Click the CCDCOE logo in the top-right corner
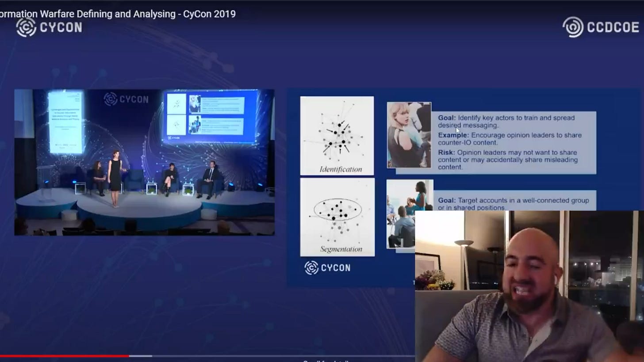The image size is (644, 362). [x=601, y=27]
